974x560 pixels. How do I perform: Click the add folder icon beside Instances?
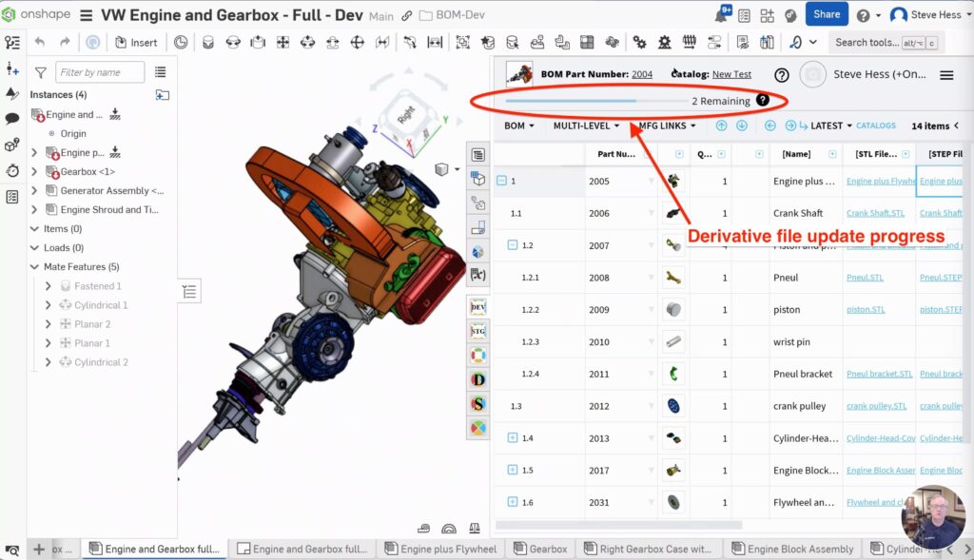(x=162, y=95)
